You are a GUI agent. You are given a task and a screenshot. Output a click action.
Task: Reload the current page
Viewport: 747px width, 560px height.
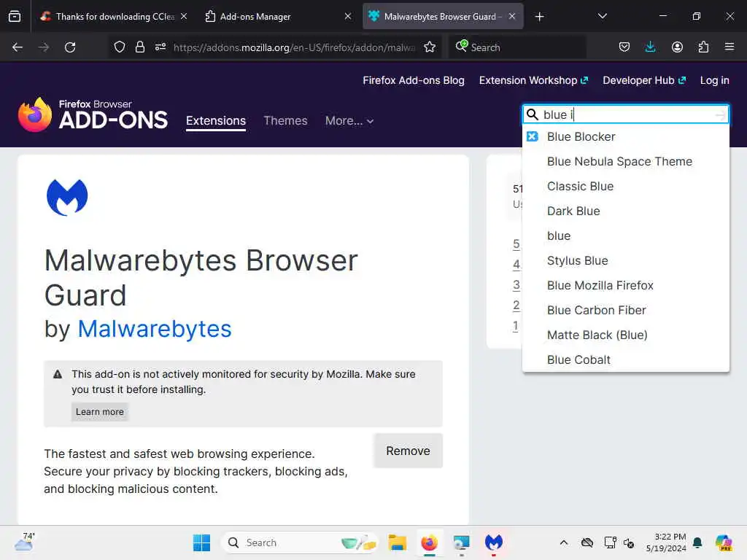click(70, 47)
